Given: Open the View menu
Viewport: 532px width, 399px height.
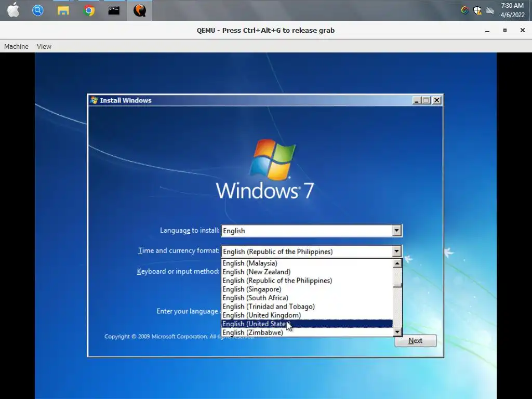Looking at the screenshot, I should pos(44,46).
